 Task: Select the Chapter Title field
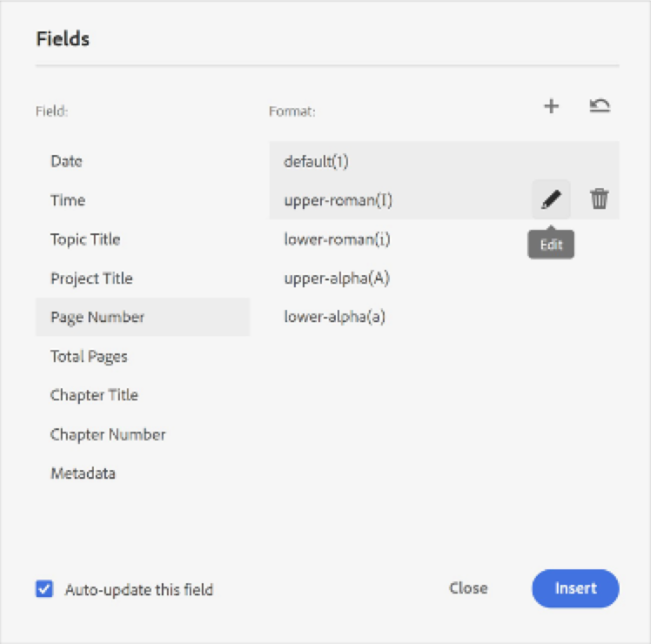click(x=94, y=395)
